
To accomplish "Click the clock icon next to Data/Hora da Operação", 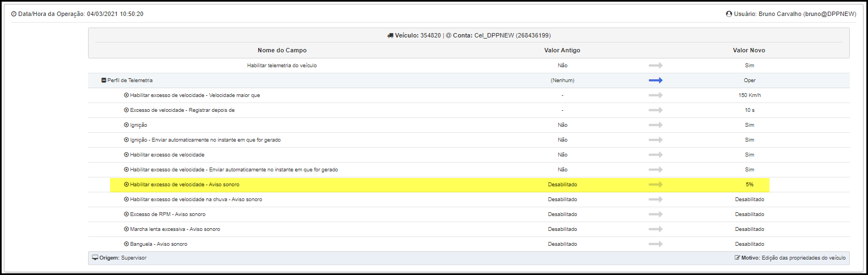I will coord(14,14).
